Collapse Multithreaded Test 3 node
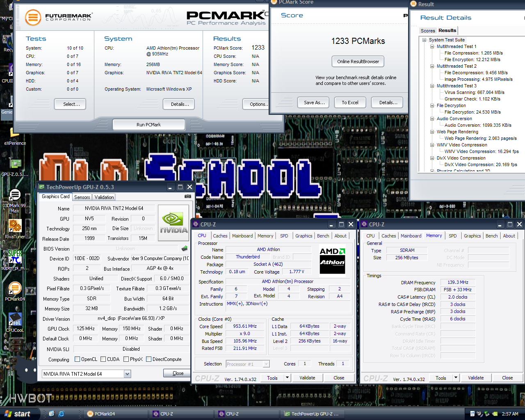This screenshot has height=420, width=525. [432, 86]
